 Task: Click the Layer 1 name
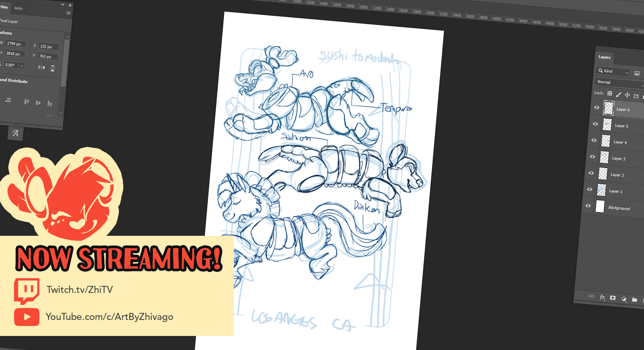(x=616, y=191)
